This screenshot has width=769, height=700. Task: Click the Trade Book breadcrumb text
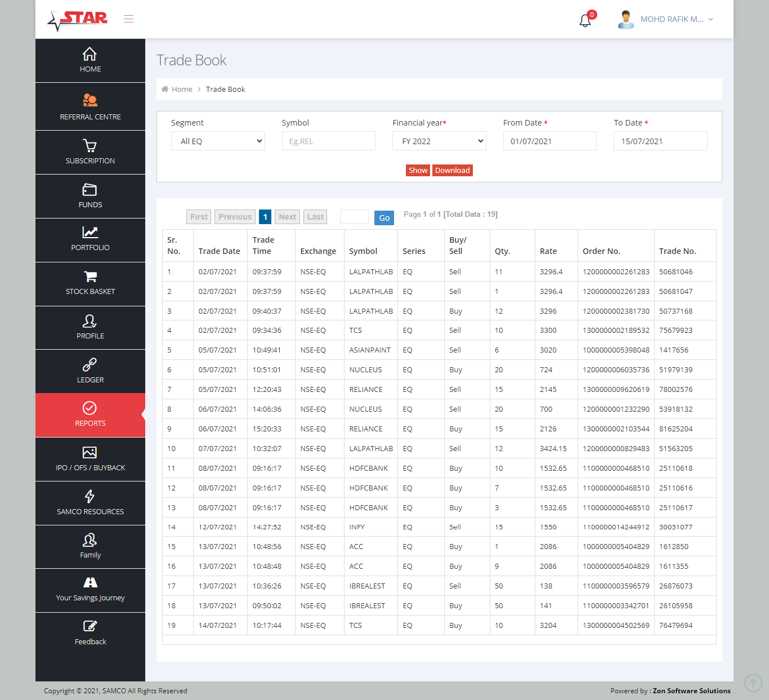coord(225,89)
